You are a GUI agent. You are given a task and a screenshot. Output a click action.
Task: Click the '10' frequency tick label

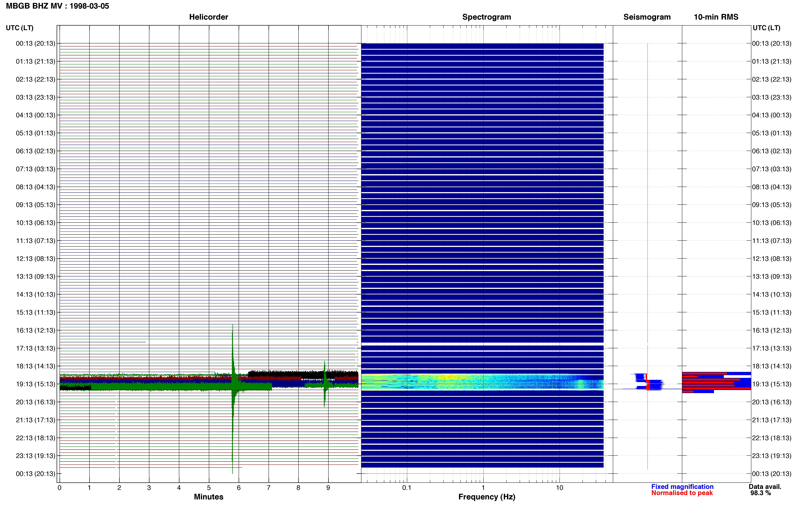click(x=559, y=487)
